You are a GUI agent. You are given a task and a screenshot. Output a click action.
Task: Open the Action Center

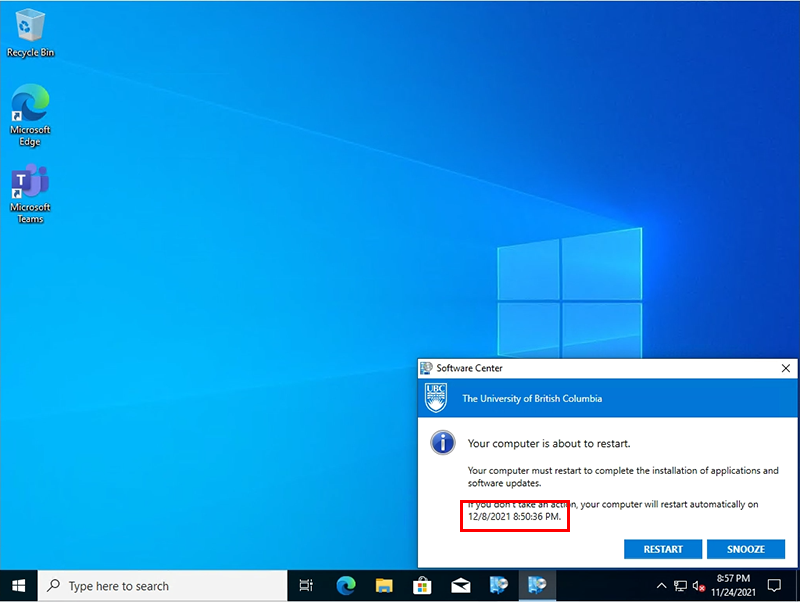775,585
